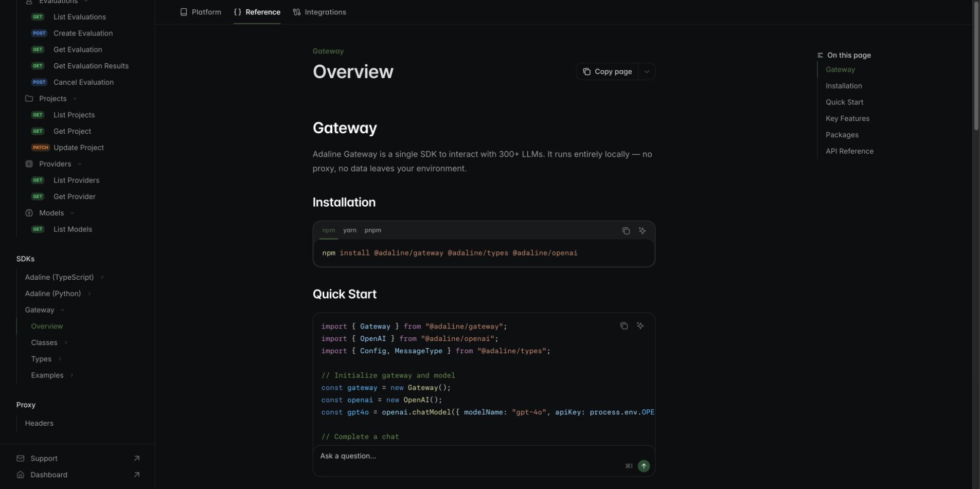Open the Integrations tab
This screenshot has width=980, height=489.
coord(319,12)
